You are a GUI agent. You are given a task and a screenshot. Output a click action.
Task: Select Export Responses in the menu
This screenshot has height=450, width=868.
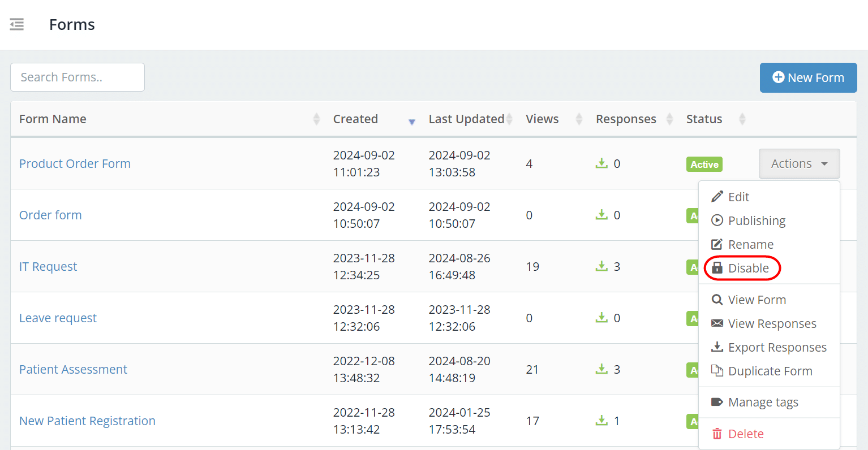point(769,347)
